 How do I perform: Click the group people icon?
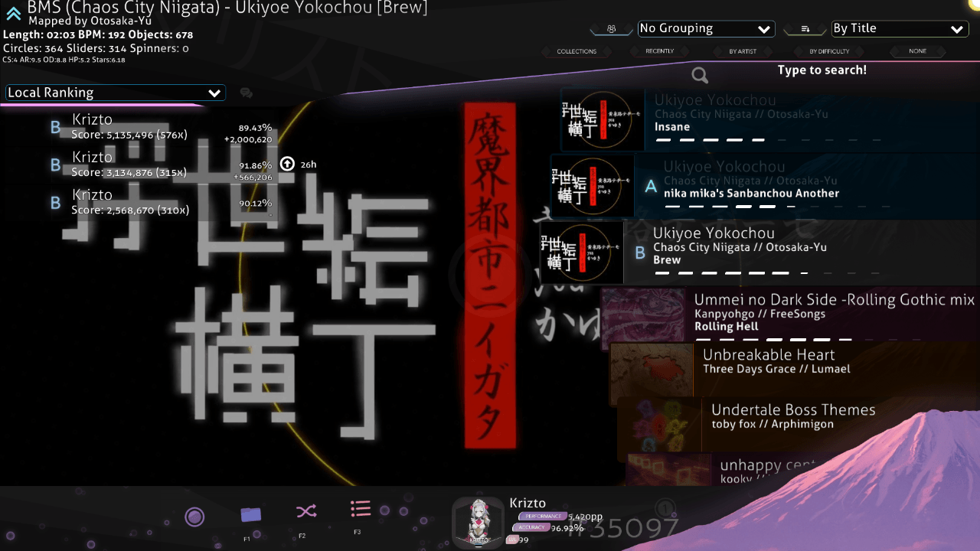pos(611,29)
